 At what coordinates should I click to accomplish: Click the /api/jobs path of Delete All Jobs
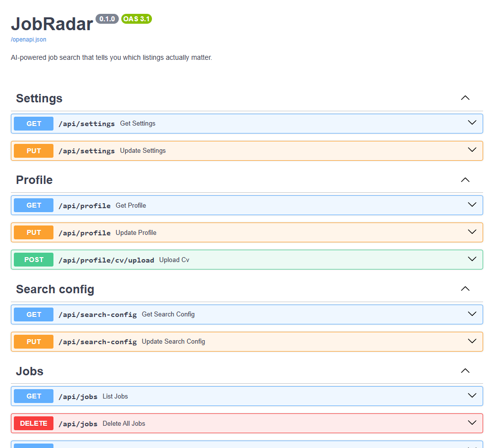coord(78,424)
